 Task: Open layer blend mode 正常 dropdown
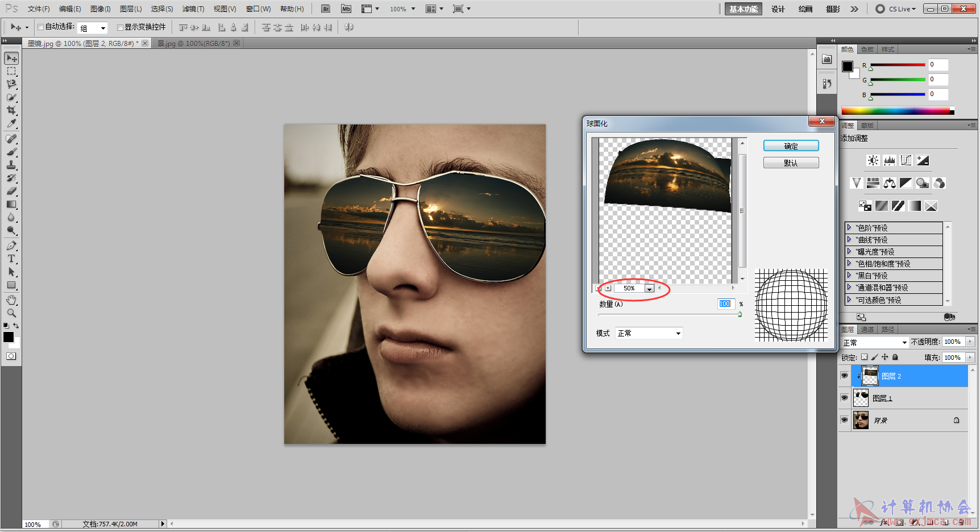pos(875,342)
